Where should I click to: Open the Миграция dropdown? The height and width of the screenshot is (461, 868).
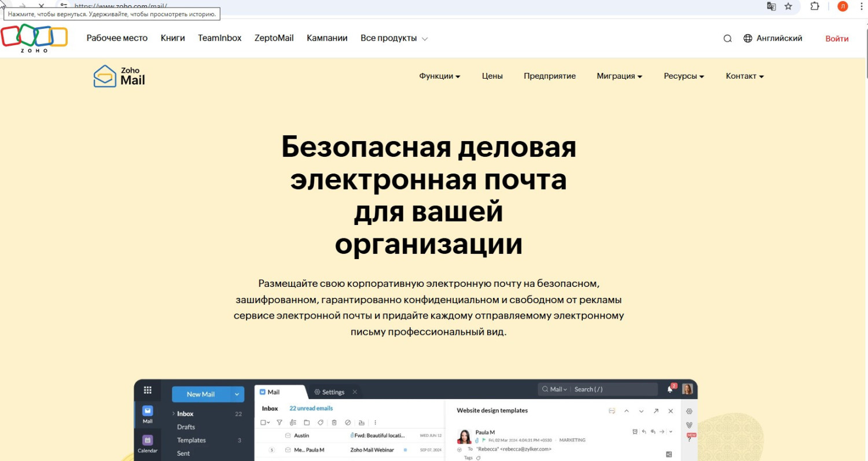[619, 76]
